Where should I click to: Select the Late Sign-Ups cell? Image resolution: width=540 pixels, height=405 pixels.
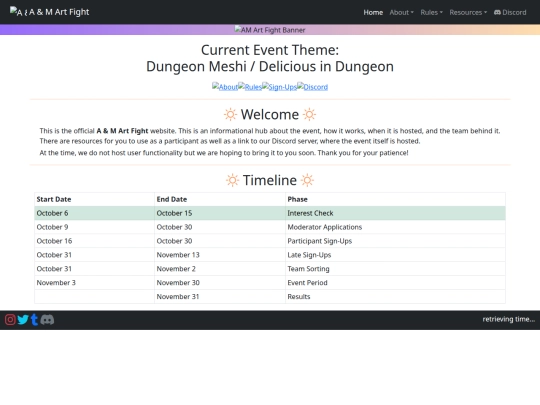[x=395, y=255]
